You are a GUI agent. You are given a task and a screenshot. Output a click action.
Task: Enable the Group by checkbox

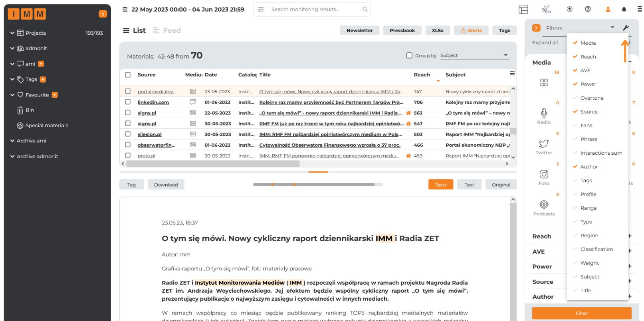409,55
